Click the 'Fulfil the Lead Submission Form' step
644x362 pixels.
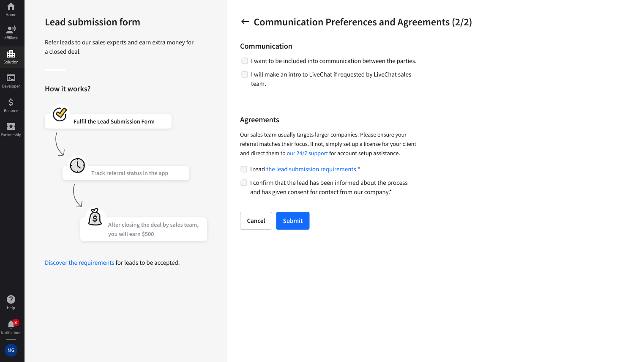click(114, 121)
